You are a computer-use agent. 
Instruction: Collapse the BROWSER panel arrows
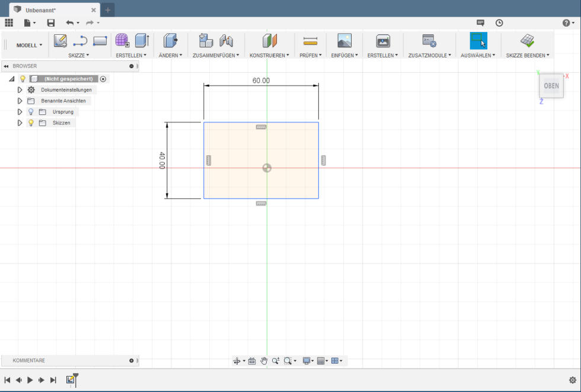(x=6, y=66)
